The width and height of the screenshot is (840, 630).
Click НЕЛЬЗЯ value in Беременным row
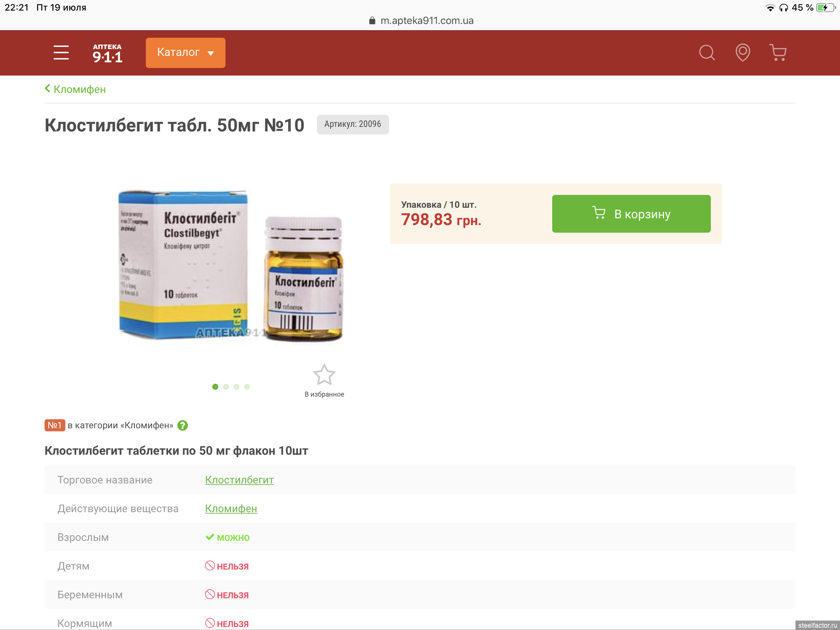click(x=227, y=594)
